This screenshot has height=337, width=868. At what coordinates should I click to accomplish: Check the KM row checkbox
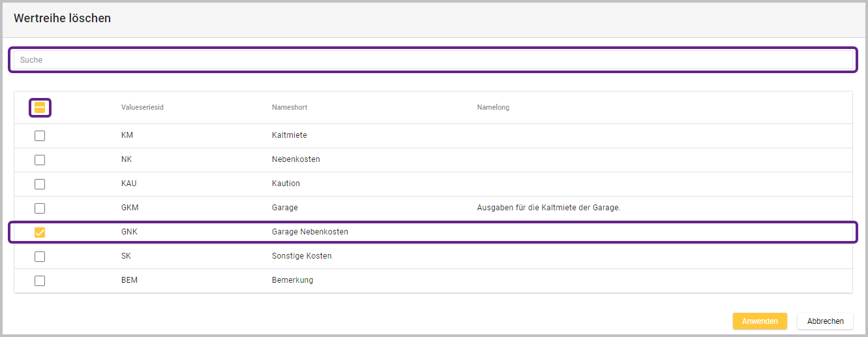(40, 136)
